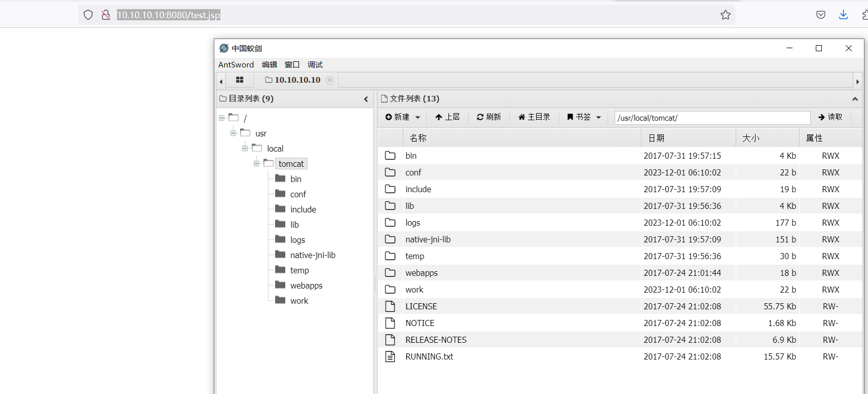The width and height of the screenshot is (868, 394).
Task: Click the 新建 button
Action: 397,117
